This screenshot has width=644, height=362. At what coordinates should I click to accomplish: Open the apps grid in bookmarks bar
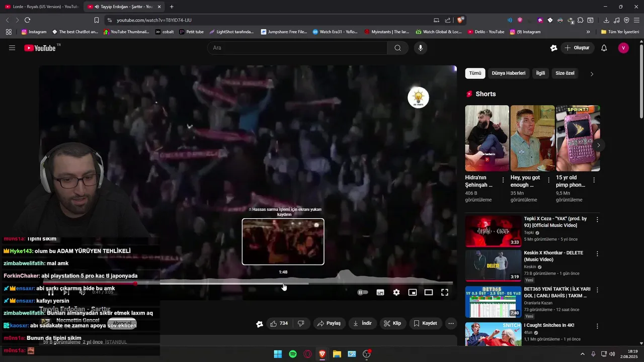point(9,32)
